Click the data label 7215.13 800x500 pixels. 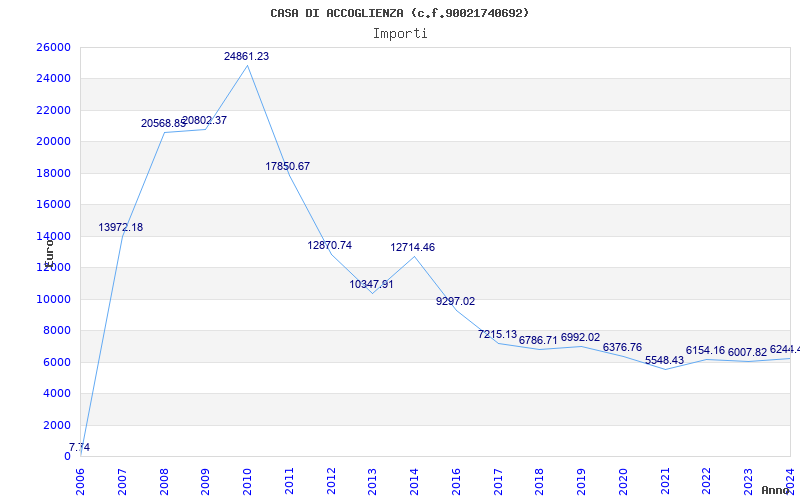tap(497, 335)
